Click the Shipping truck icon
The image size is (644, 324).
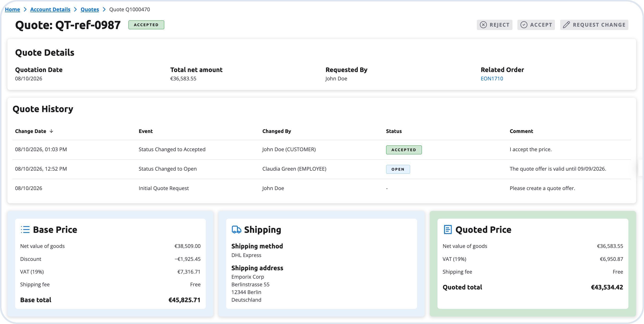point(236,229)
